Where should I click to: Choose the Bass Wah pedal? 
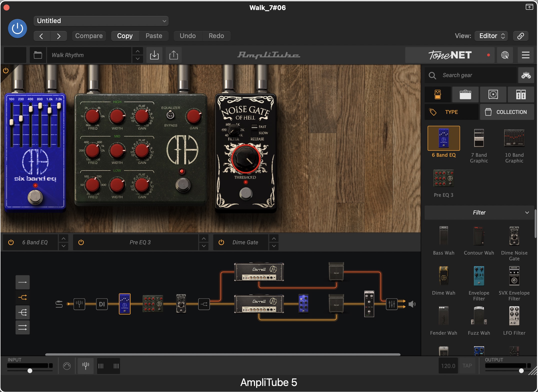click(444, 236)
